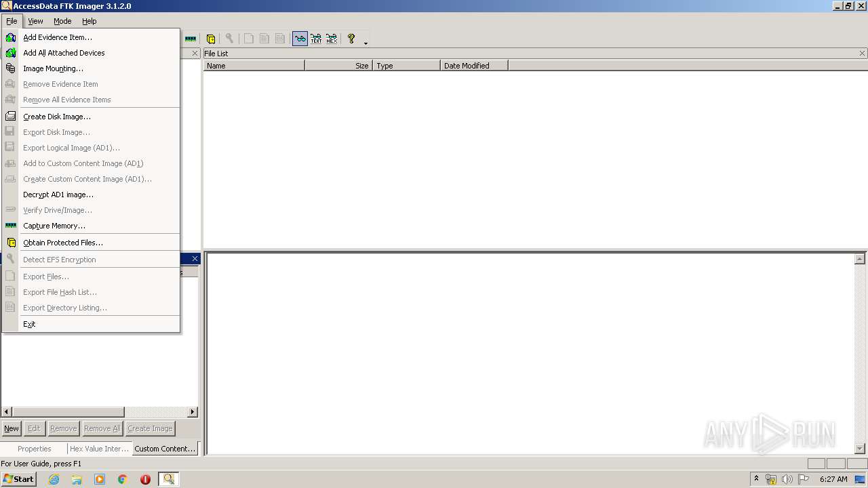Open the Mode menu

click(x=62, y=21)
